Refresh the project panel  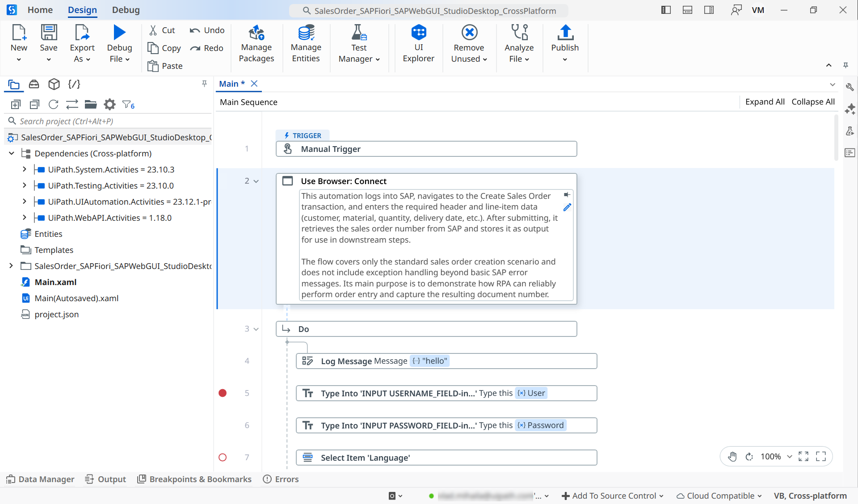click(53, 105)
